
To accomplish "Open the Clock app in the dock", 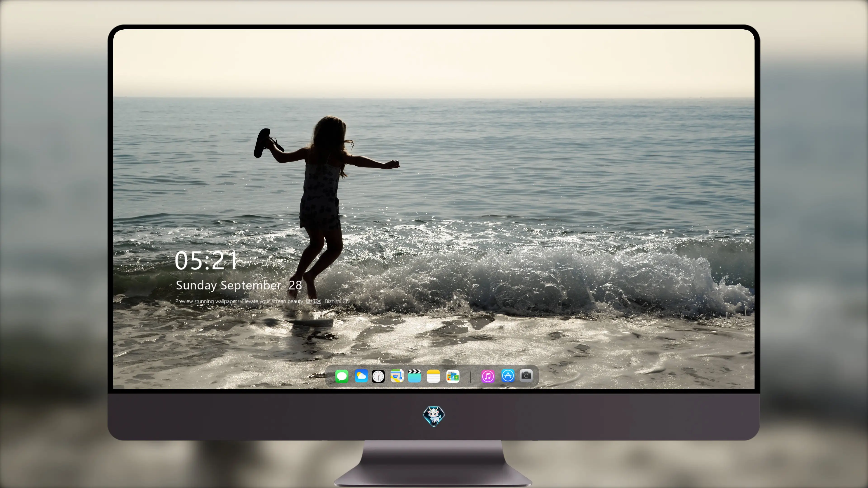I will point(378,376).
